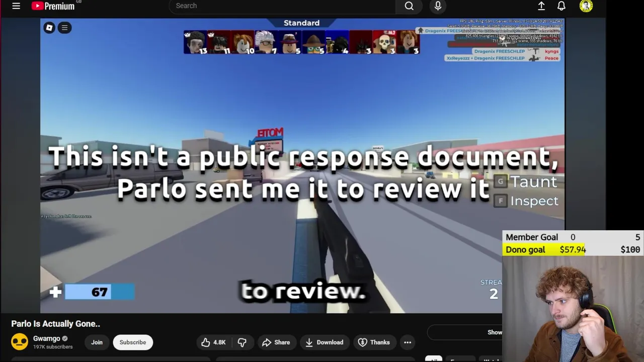Click the '$100' dono goal target
The image size is (644, 362).
coord(630,249)
